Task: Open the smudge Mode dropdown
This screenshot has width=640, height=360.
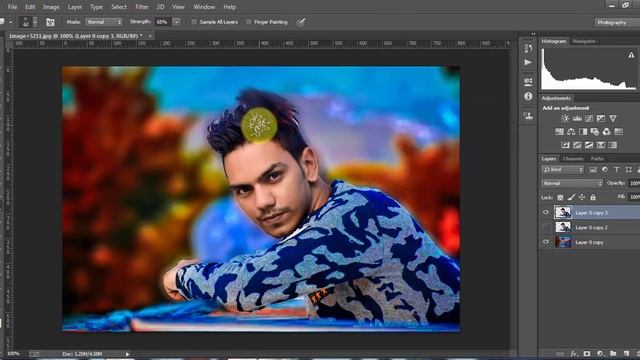Action: coord(104,22)
